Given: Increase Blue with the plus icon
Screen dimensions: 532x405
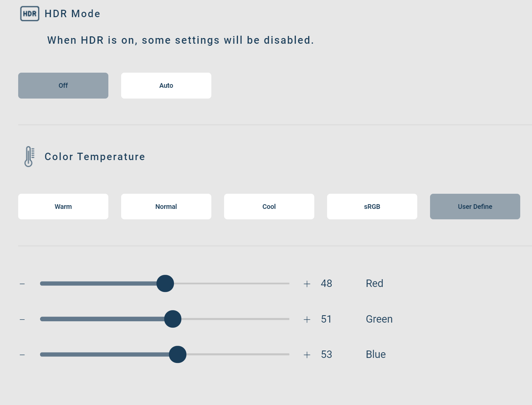Looking at the screenshot, I should (x=307, y=355).
